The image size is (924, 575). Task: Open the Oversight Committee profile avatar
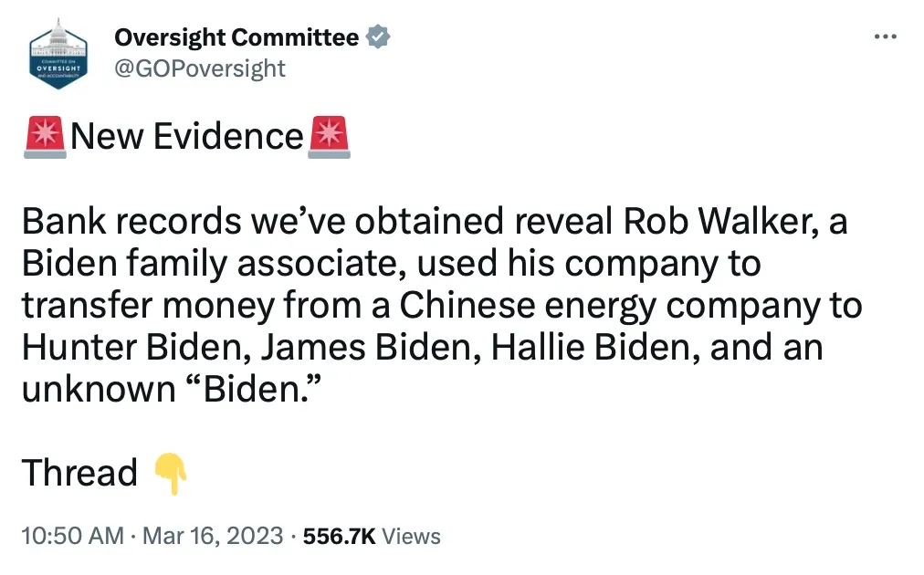pos(58,54)
